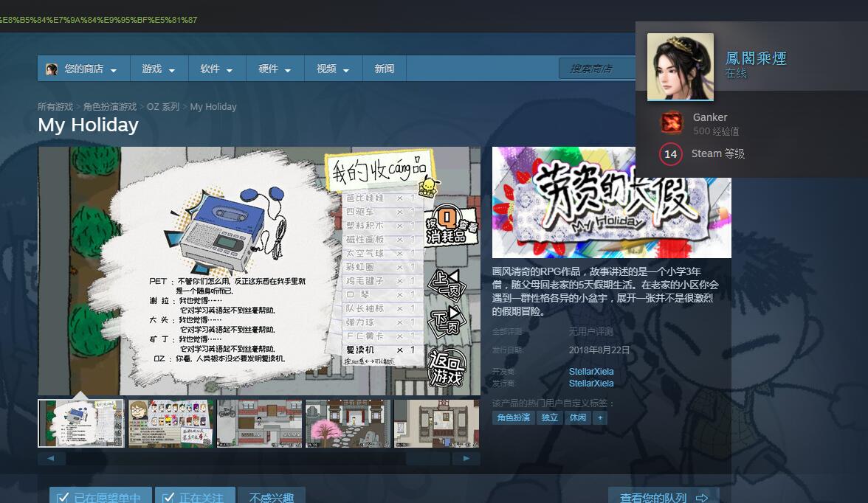
Task: Expand the 硬件 menu dropdown
Action: point(275,69)
